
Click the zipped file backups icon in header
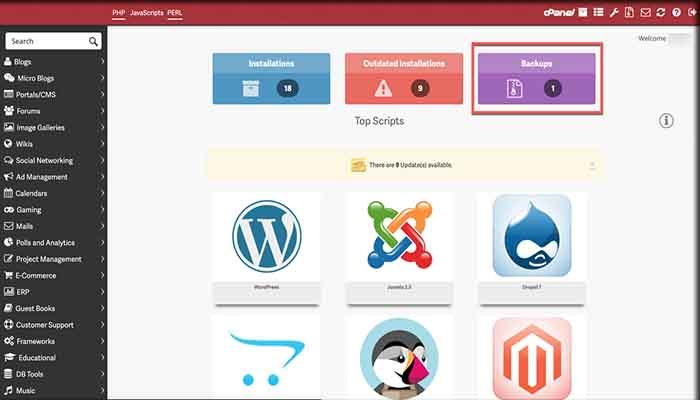point(629,12)
